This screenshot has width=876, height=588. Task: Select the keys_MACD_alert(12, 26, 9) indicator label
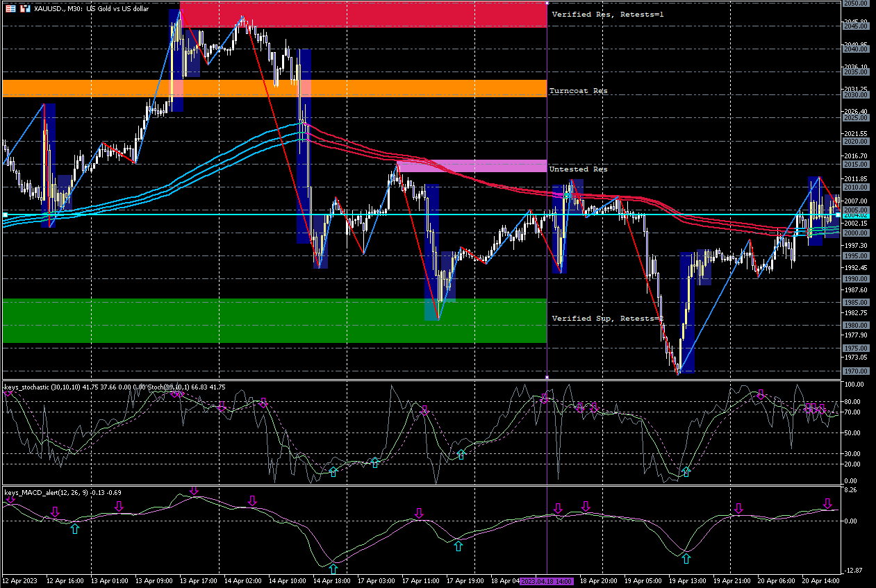(47, 492)
